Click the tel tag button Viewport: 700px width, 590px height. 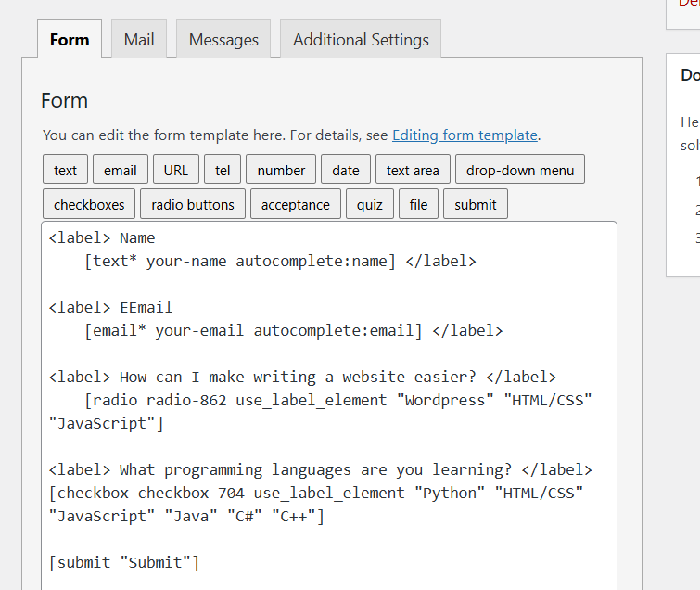(x=223, y=170)
